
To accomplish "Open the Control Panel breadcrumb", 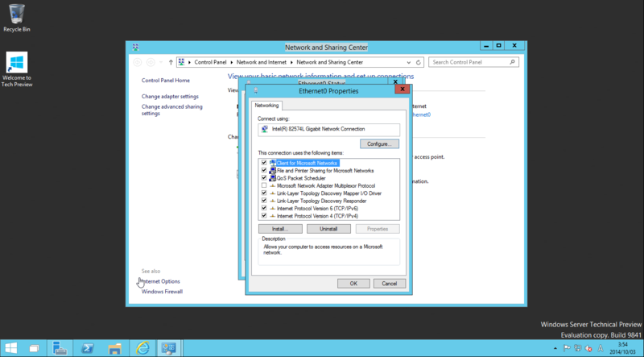I will pos(210,62).
